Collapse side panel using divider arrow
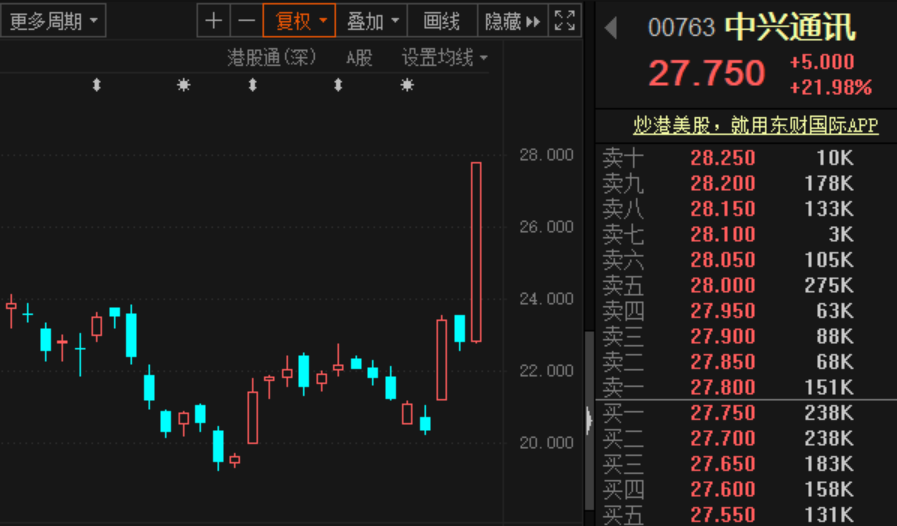Screen dimensions: 897x526 [589, 420]
